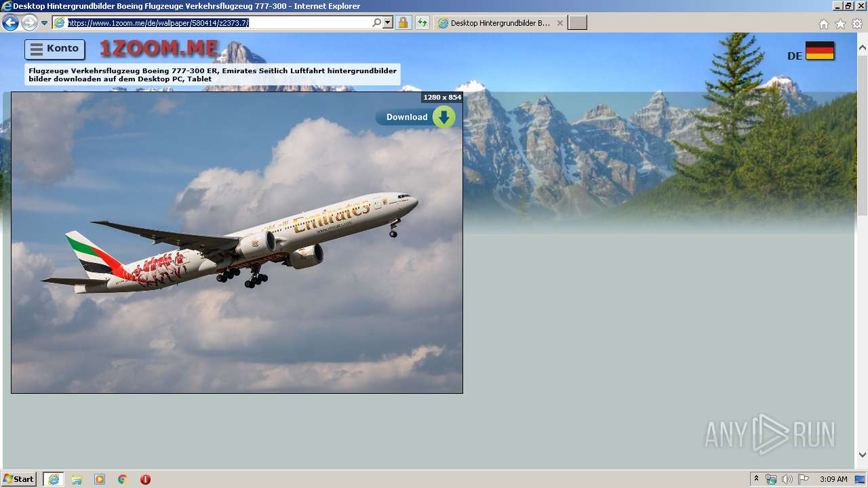
Task: Click the DE language label
Action: (x=795, y=56)
